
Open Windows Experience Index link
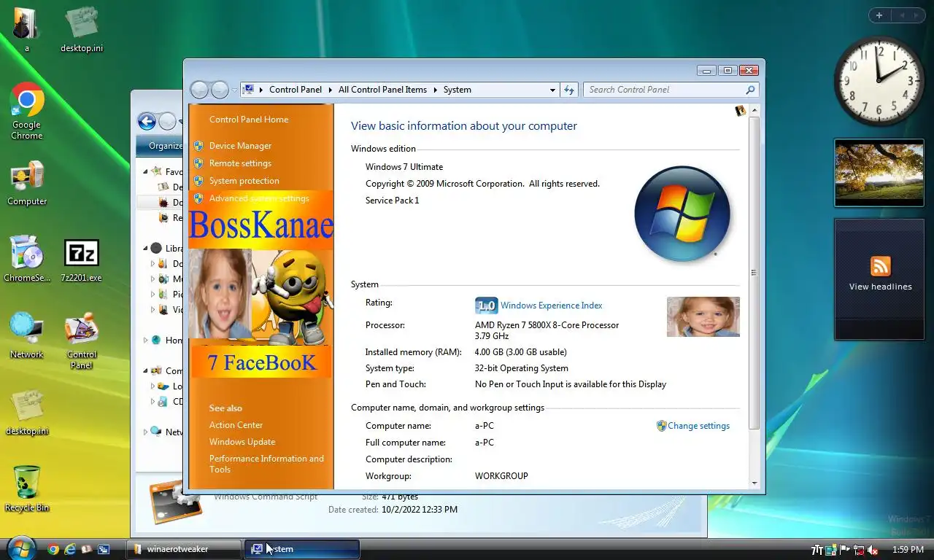(x=552, y=306)
